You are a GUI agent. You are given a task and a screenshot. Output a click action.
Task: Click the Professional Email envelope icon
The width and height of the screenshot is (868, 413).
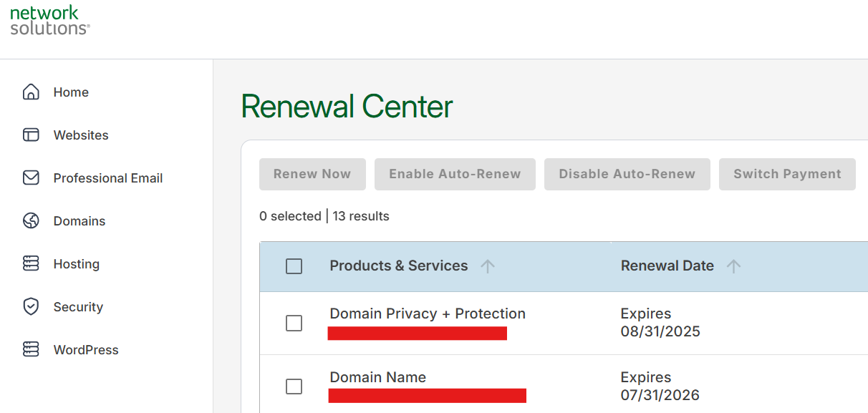(31, 178)
